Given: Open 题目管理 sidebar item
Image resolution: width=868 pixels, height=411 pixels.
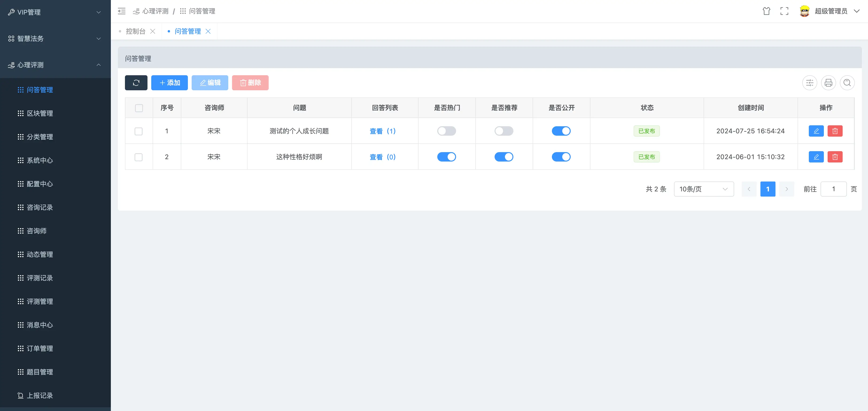Looking at the screenshot, I should [x=55, y=372].
